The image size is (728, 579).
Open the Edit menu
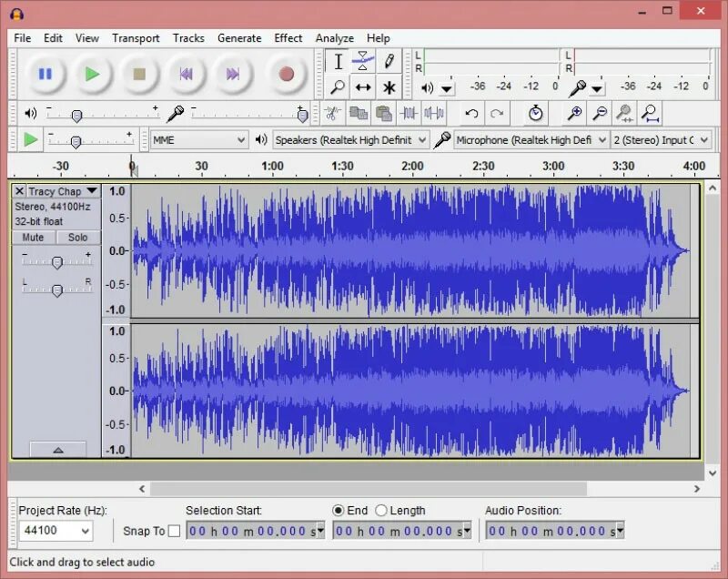53,38
